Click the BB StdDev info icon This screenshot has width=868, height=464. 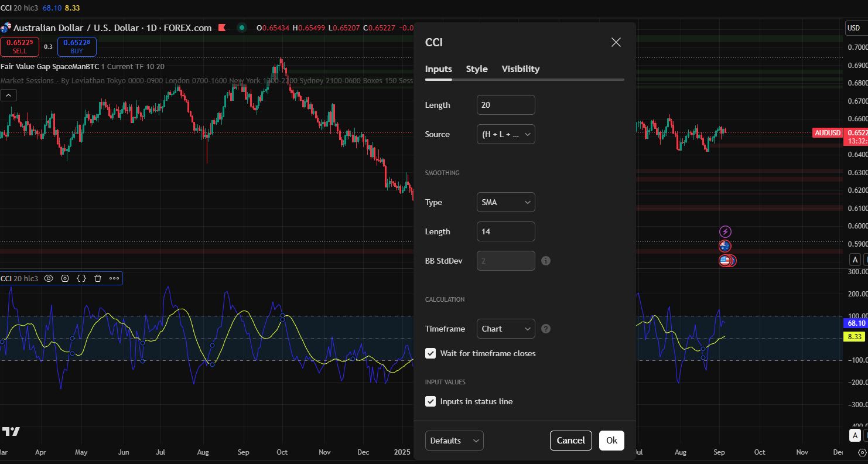point(546,261)
